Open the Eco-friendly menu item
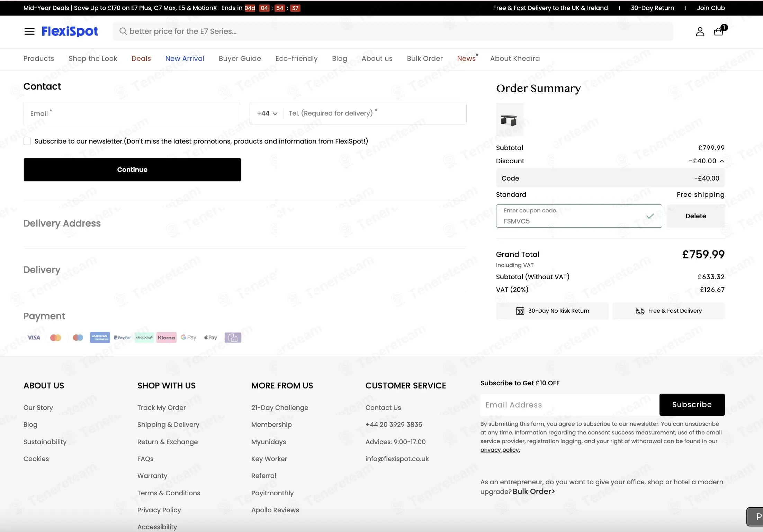Image resolution: width=763 pixels, height=532 pixels. [x=296, y=58]
